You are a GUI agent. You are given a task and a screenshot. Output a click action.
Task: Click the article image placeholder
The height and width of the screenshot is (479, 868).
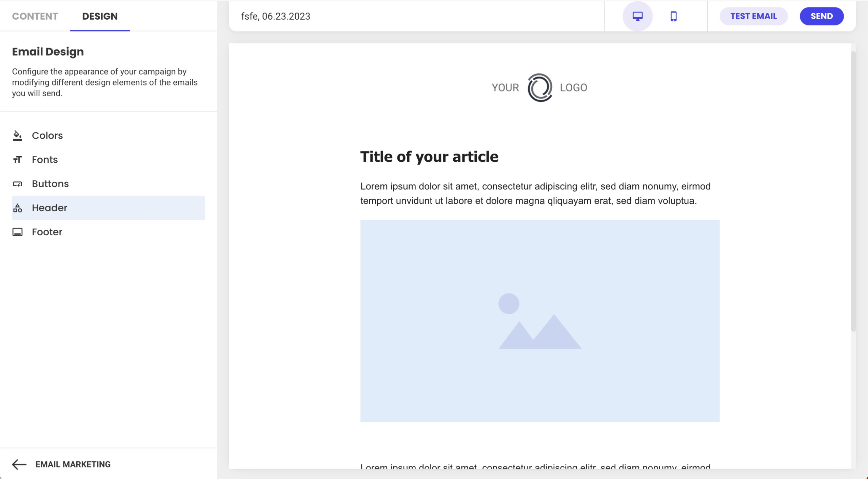point(540,321)
